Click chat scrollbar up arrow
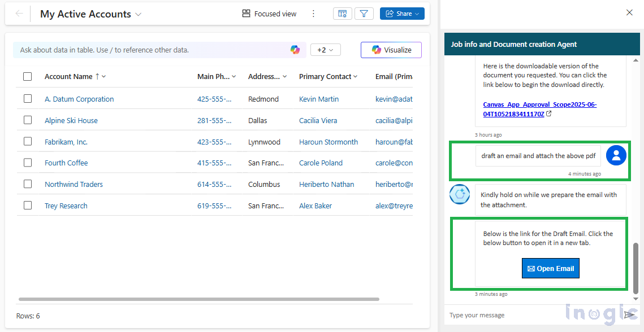The height and width of the screenshot is (332, 644). click(x=636, y=60)
